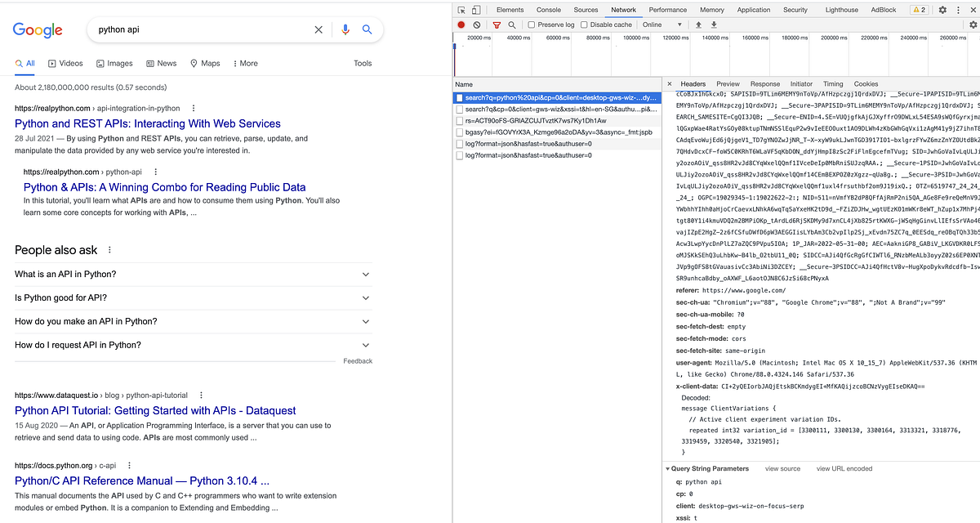This screenshot has width=980, height=523.
Task: Open the More search filters dropdown
Action: coord(245,63)
